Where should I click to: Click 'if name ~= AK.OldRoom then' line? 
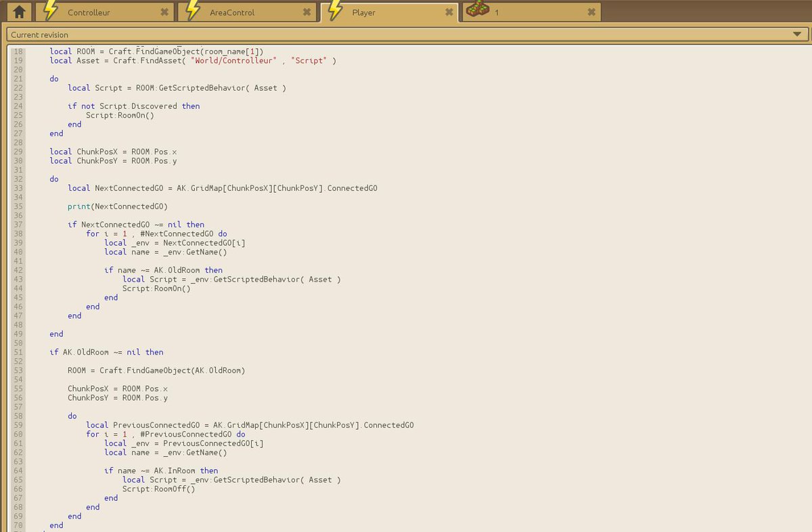point(163,270)
